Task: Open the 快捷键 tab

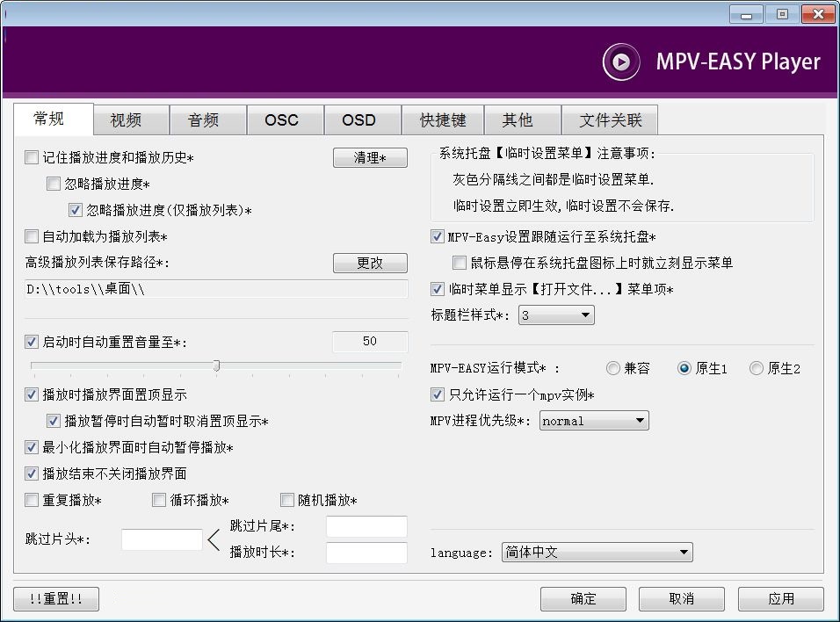Action: pos(443,120)
